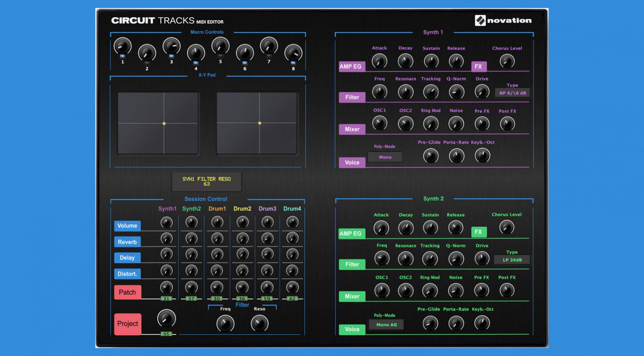Enable the FX section on Synth 1
The width and height of the screenshot is (644, 356).
click(478, 66)
